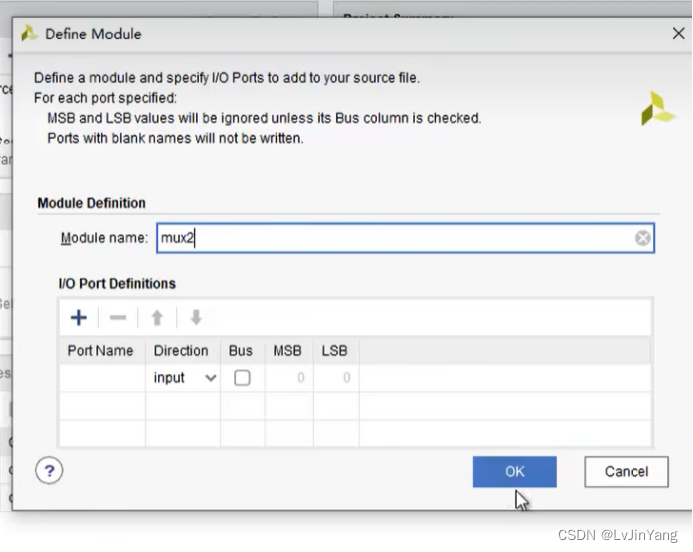
Task: Click the Vivado logo in title bar
Action: click(x=29, y=34)
